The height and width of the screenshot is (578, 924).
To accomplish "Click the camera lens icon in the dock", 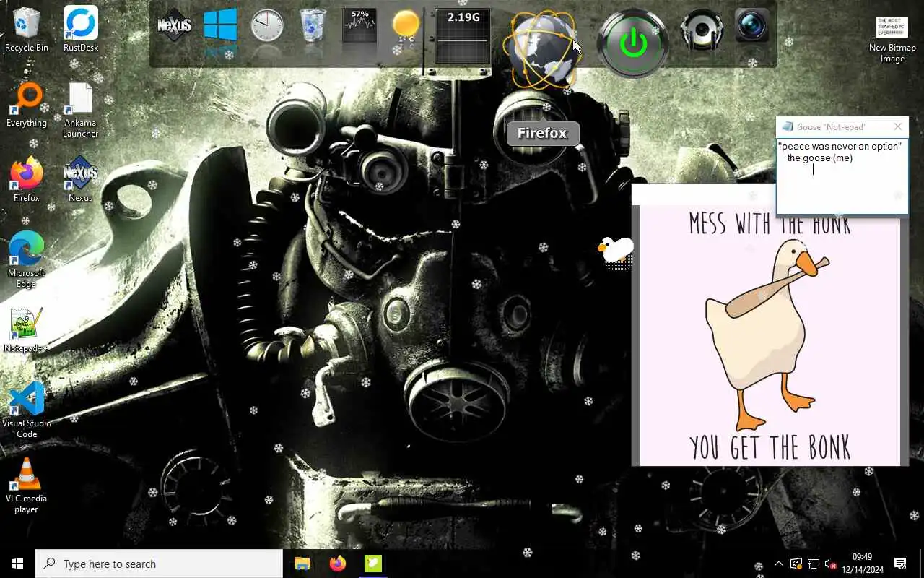I will [x=751, y=26].
